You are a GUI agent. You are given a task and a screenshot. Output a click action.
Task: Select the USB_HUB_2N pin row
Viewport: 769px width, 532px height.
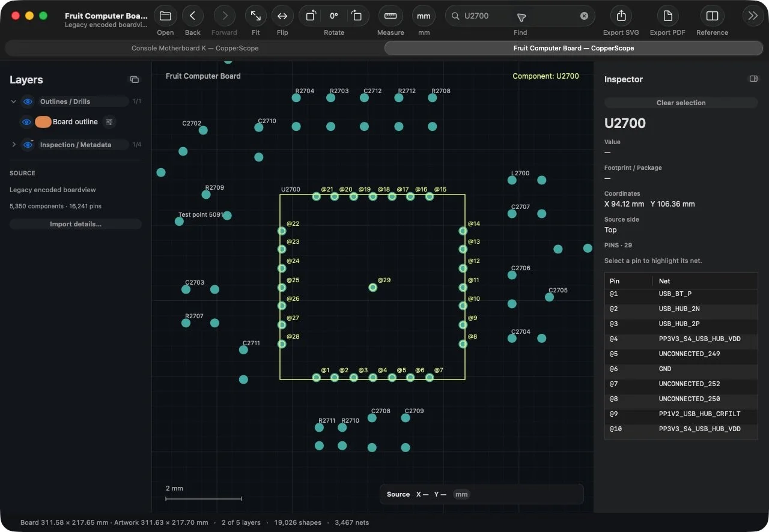click(x=681, y=309)
